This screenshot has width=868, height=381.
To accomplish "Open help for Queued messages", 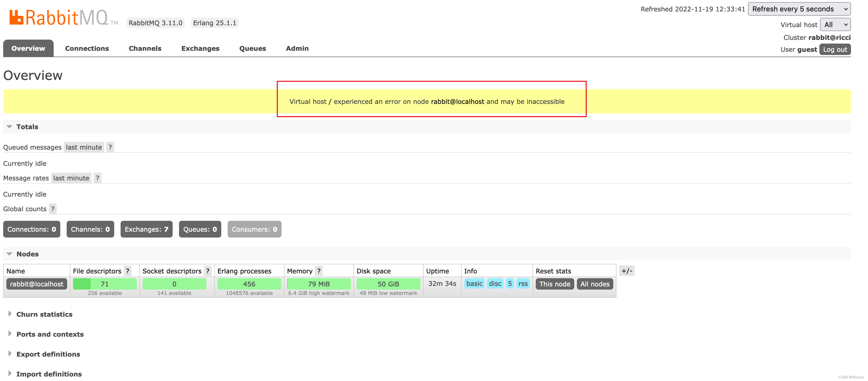I will point(110,147).
